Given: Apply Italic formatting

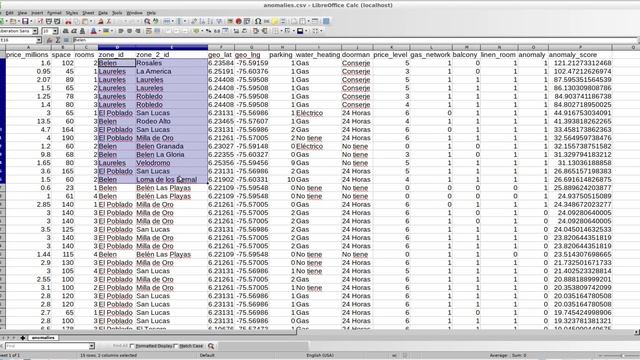Looking at the screenshot, I should pyautogui.click(x=74, y=31).
